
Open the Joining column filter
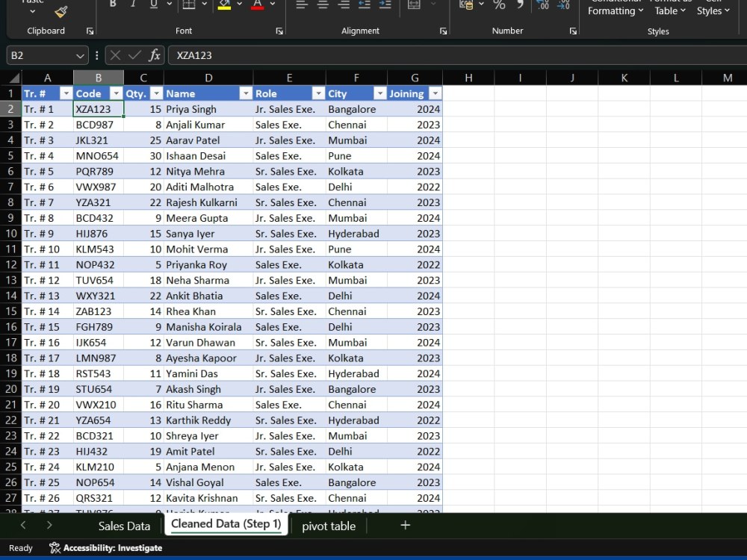[x=435, y=93]
